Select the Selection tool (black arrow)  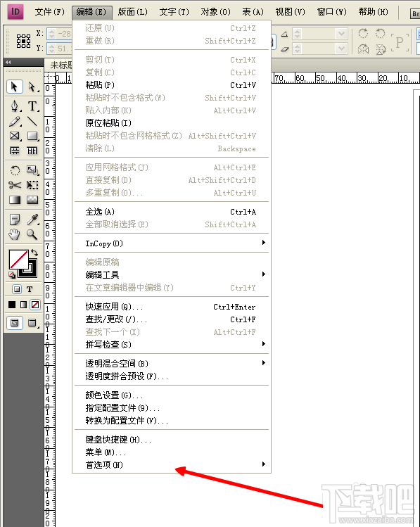coord(15,87)
